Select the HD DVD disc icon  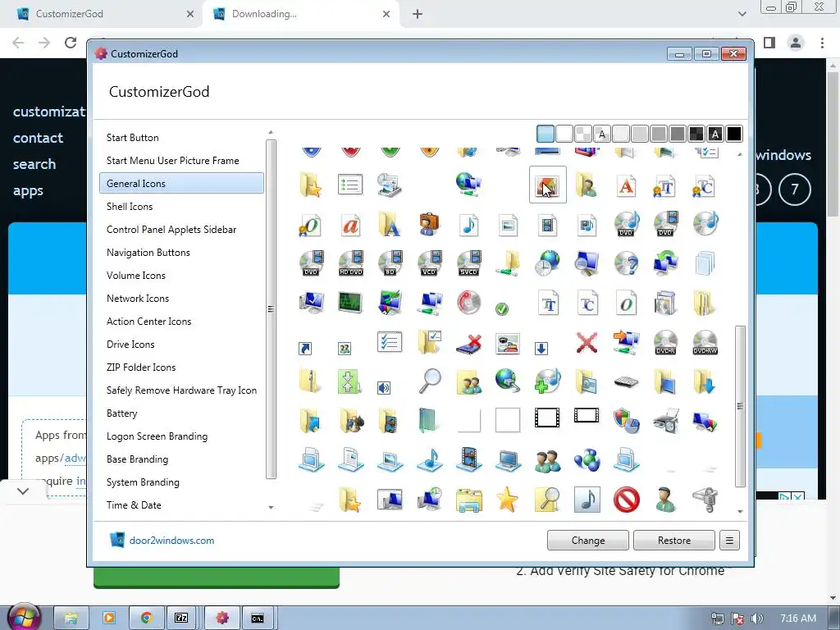coord(351,263)
